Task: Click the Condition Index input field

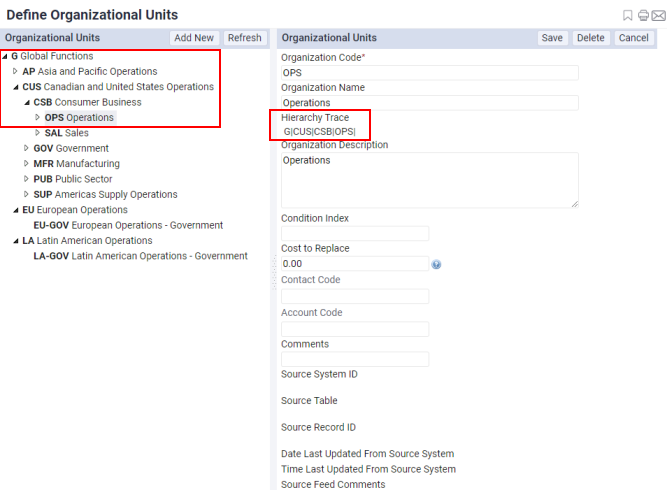Action: 355,233
